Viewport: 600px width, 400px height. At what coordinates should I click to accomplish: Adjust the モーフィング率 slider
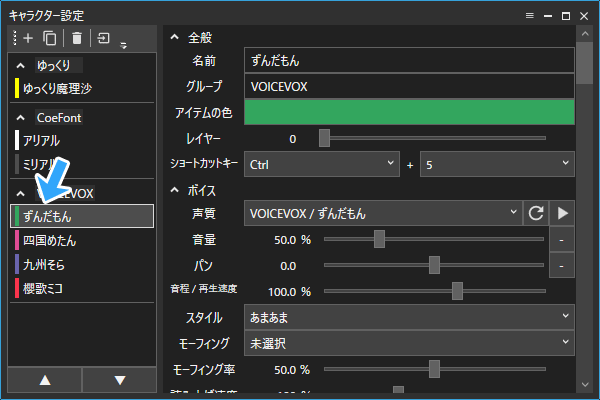(x=435, y=369)
